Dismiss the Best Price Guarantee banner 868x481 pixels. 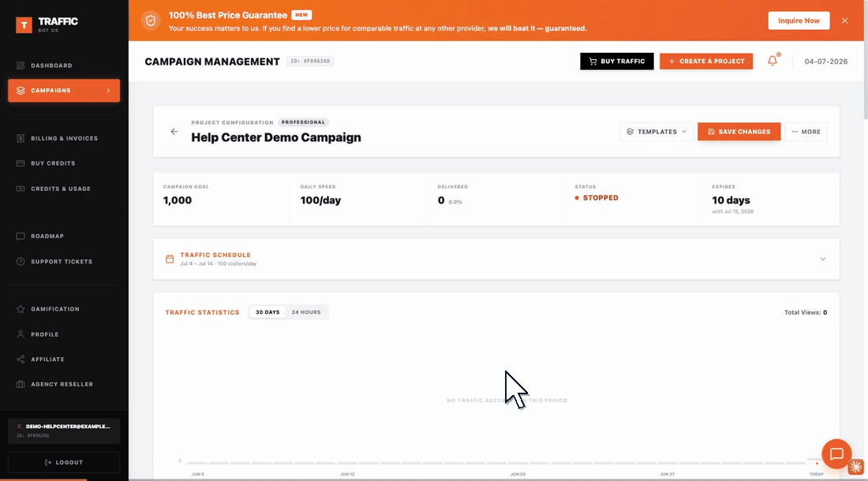click(x=845, y=21)
